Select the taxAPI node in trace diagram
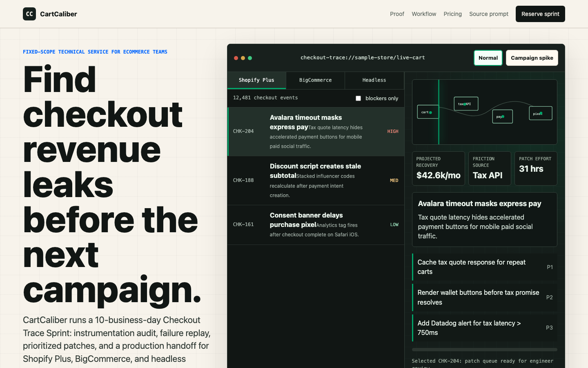588x368 pixels. point(466,104)
